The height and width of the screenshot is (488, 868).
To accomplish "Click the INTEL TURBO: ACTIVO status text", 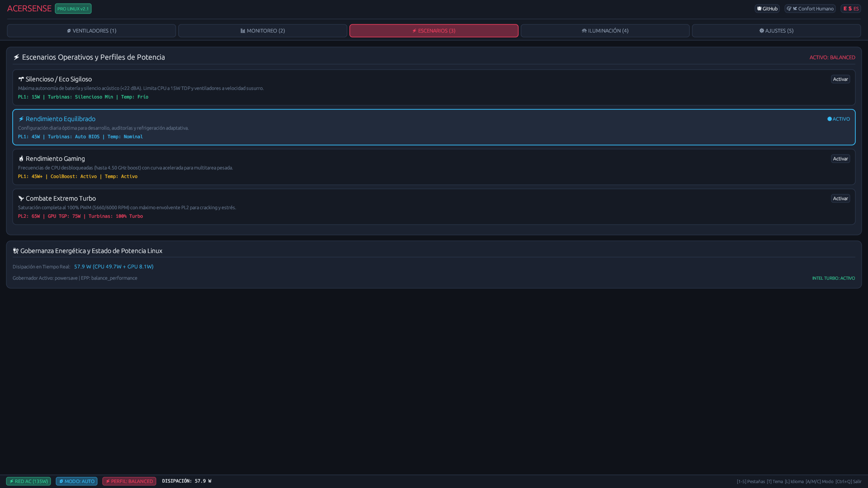I will [x=834, y=278].
